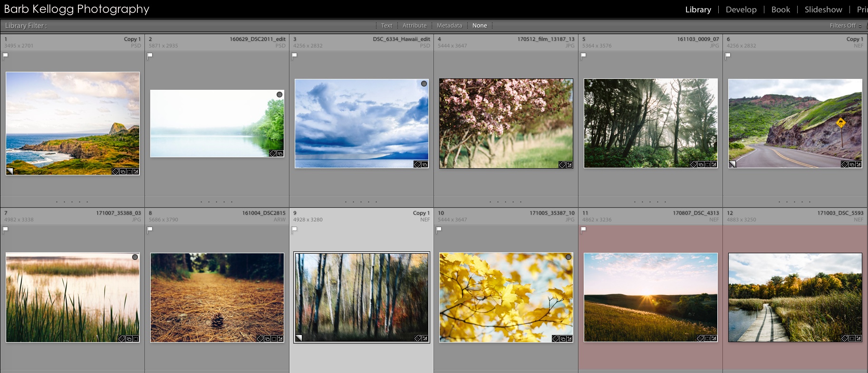Select the pink blossom tree thumbnail
The height and width of the screenshot is (373, 868).
(506, 124)
